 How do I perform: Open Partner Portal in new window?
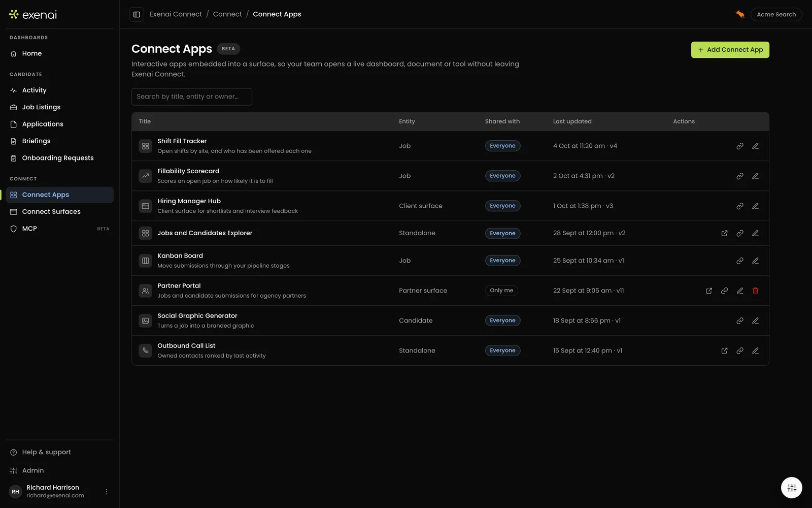click(709, 291)
